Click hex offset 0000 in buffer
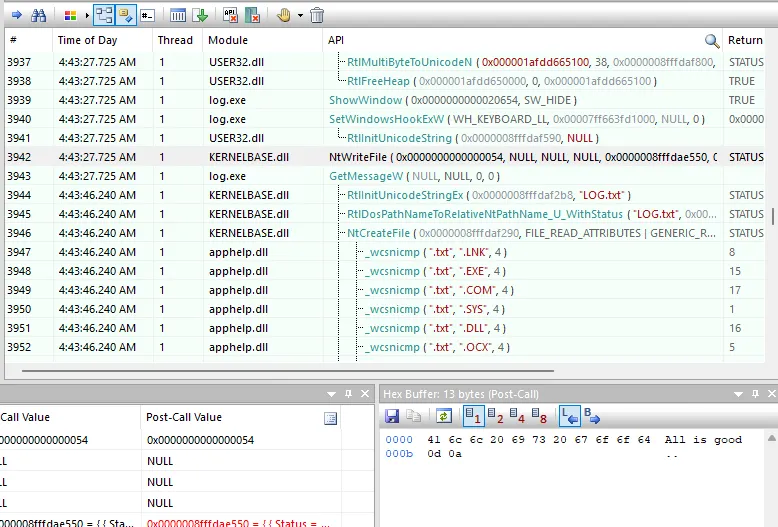This screenshot has width=778, height=527. point(399,440)
